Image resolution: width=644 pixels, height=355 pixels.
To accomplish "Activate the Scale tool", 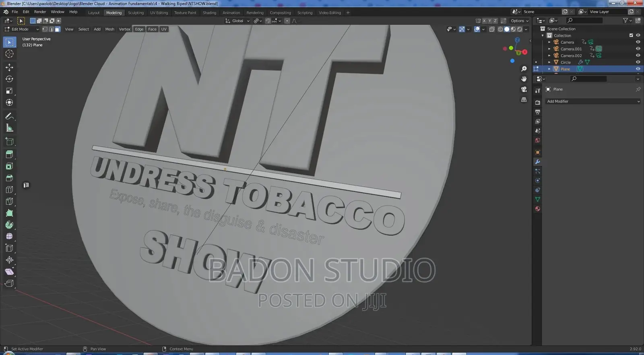I will pos(9,91).
